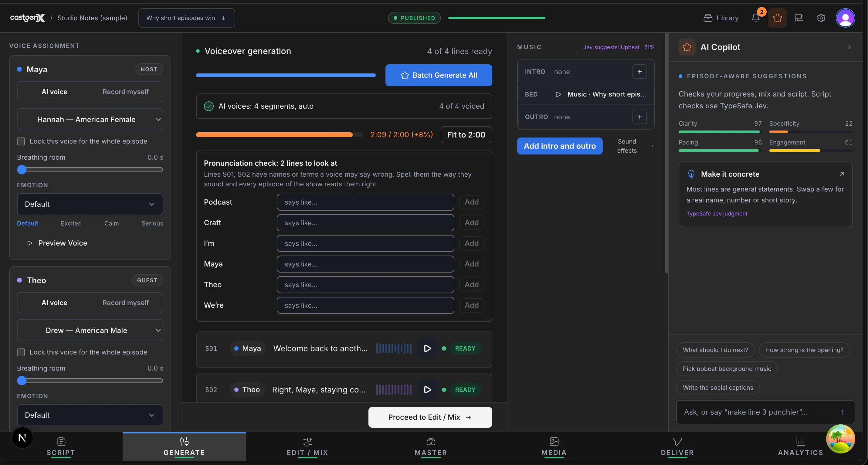Play the S01 Maya segment
Screen dimensions: 868x465
click(427, 348)
